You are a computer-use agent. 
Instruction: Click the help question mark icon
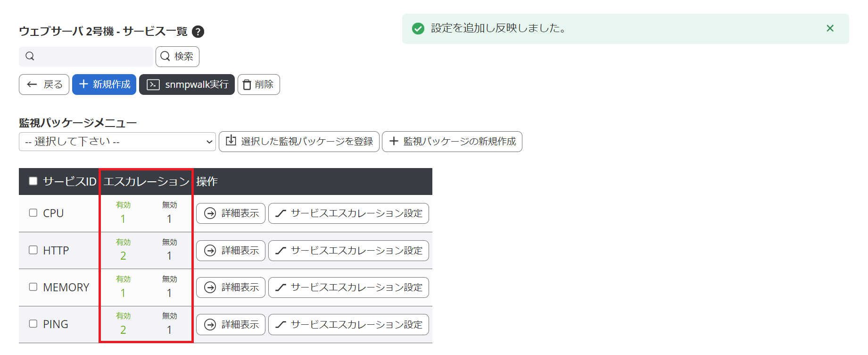[198, 32]
